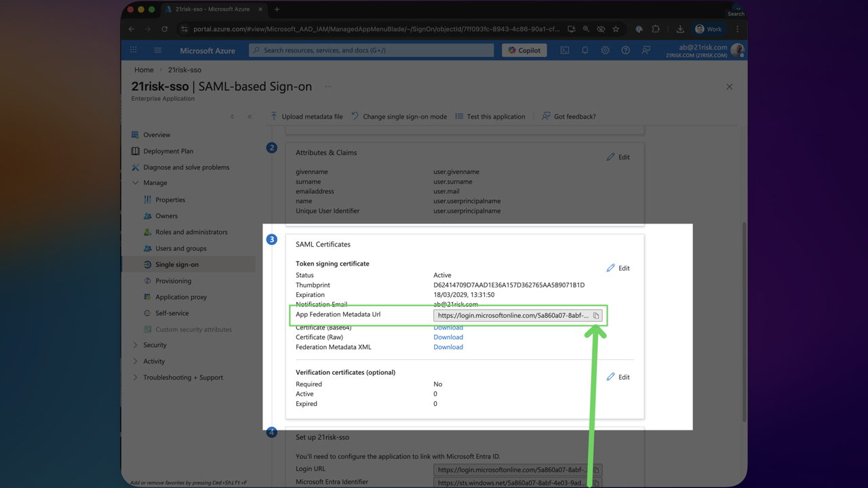Select Upload metadata file
This screenshot has width=868, height=488.
(x=306, y=116)
